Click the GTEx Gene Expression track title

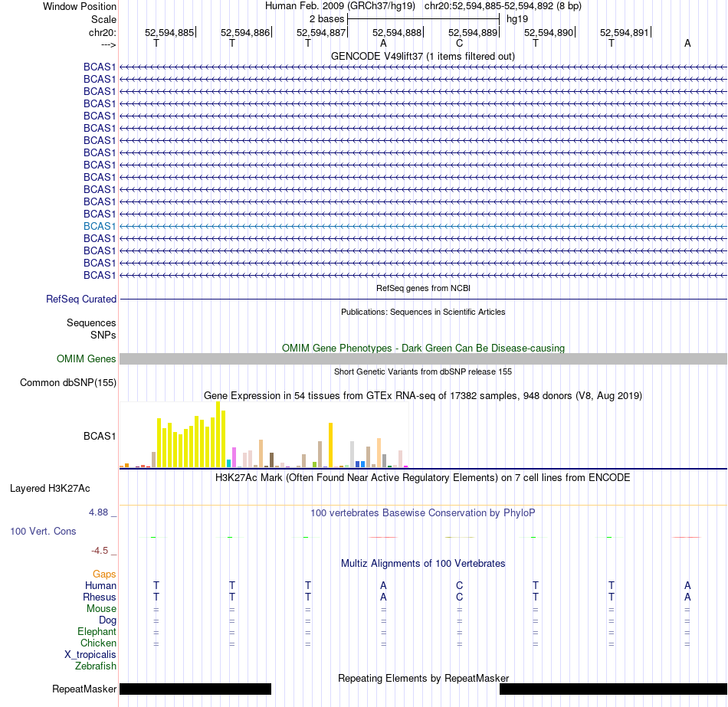(423, 395)
